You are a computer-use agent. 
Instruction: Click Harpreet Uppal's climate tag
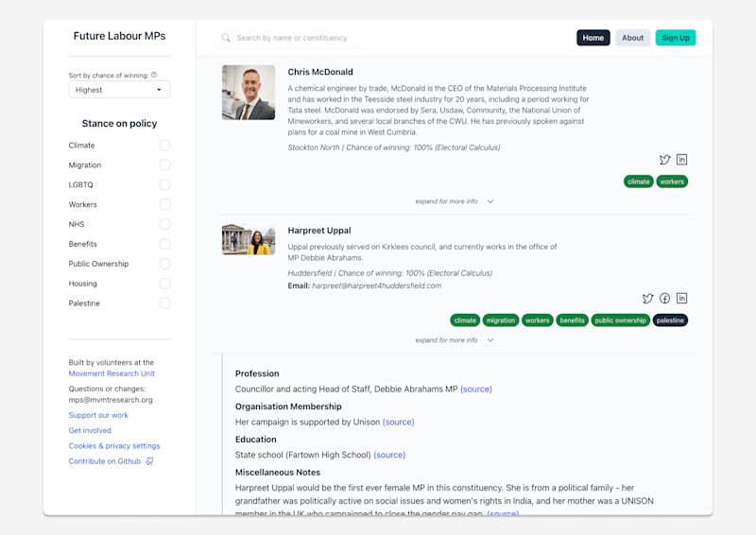[465, 320]
